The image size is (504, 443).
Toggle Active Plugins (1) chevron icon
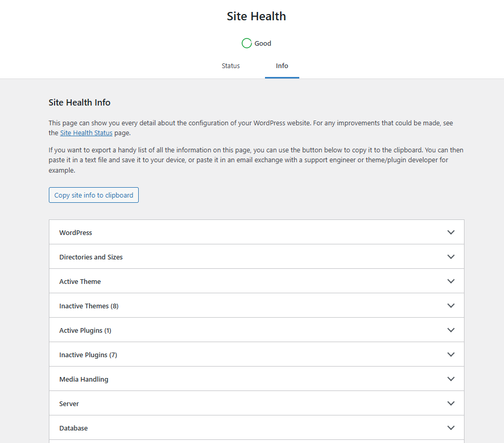coord(451,330)
